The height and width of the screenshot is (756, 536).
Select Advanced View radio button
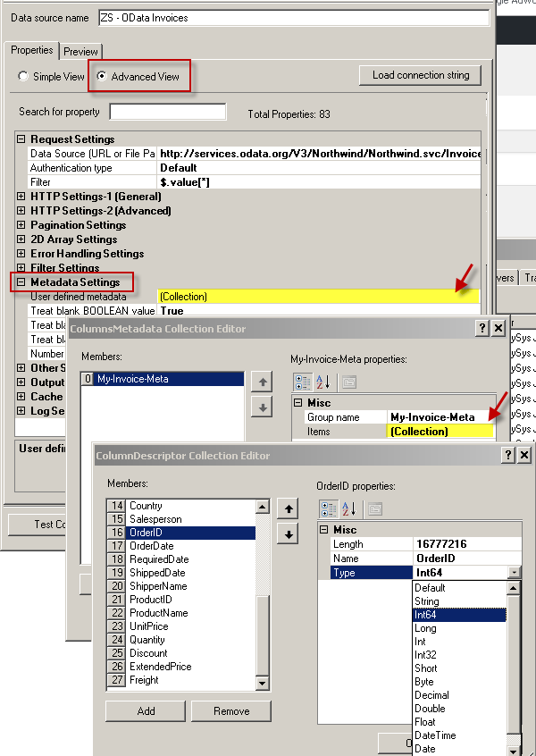point(101,76)
